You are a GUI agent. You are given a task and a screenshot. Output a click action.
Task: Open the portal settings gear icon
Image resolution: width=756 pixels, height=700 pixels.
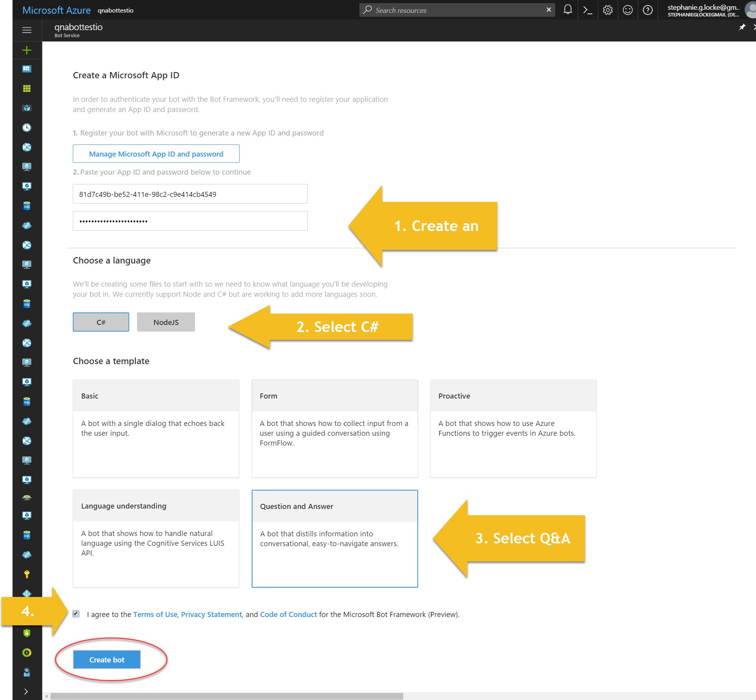(x=608, y=10)
